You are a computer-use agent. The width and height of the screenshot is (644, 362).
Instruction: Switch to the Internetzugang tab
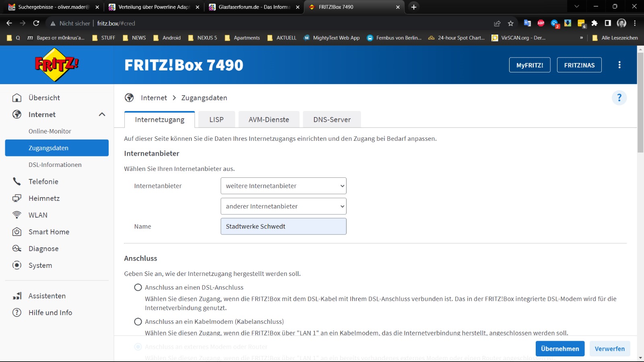click(160, 119)
